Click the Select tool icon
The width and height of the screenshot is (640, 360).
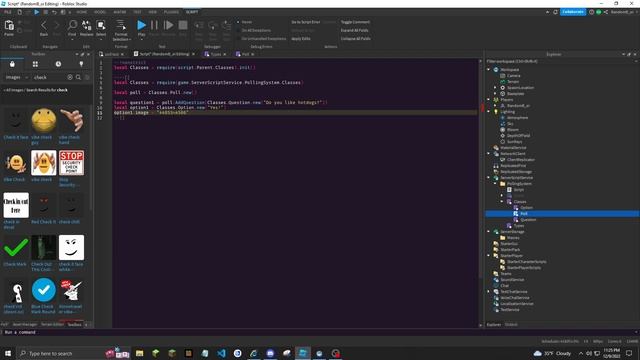point(101,25)
